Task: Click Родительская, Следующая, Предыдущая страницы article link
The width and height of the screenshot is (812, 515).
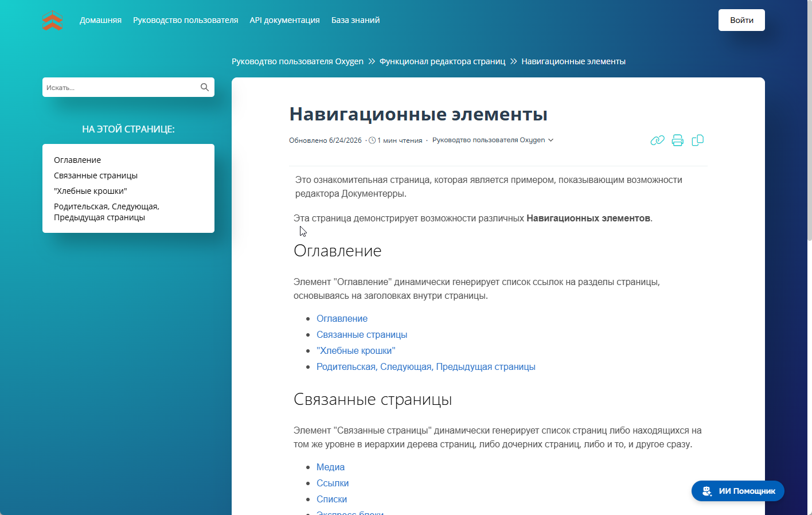Action: pyautogui.click(x=426, y=366)
